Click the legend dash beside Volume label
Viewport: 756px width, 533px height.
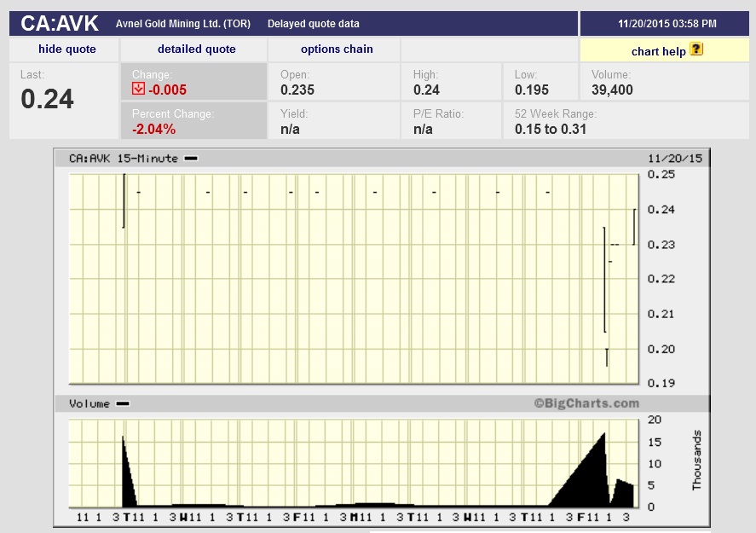point(123,403)
